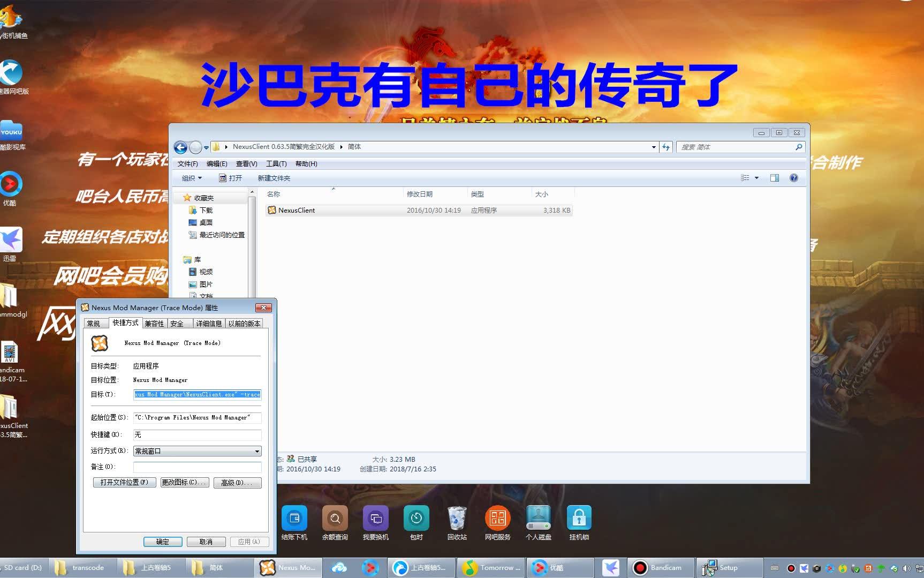Click the Explorer back navigation arrow

181,147
